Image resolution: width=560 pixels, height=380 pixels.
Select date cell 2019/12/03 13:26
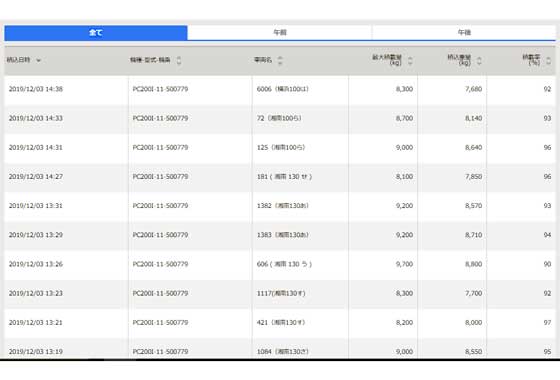click(x=36, y=264)
